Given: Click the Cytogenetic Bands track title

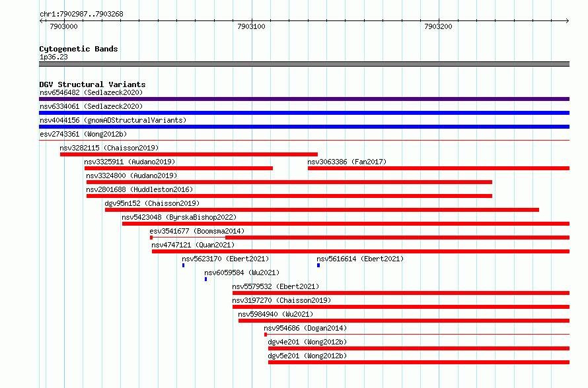Looking at the screenshot, I should point(79,49).
